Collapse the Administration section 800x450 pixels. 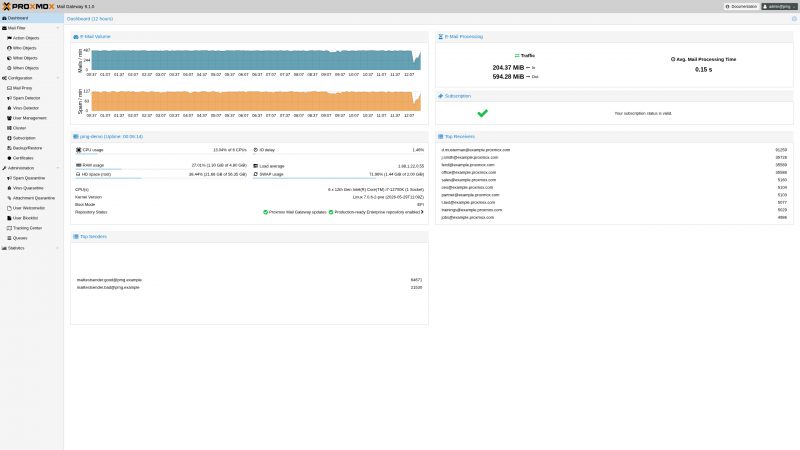(58, 168)
